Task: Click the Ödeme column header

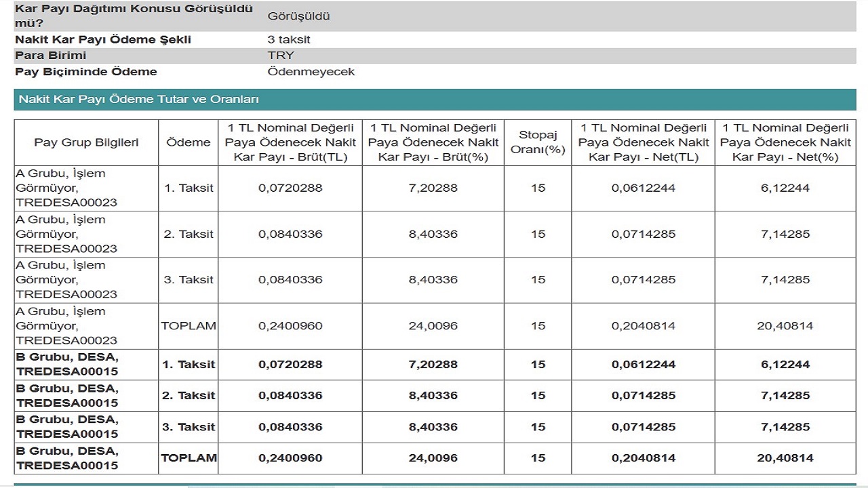Action: coord(189,142)
